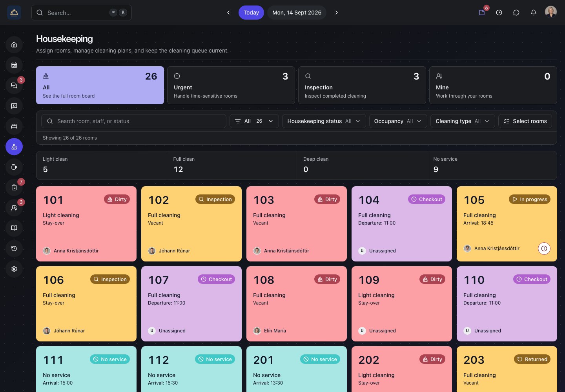565x392 pixels.
Task: Open the home icon in the sidebar
Action: tap(14, 45)
